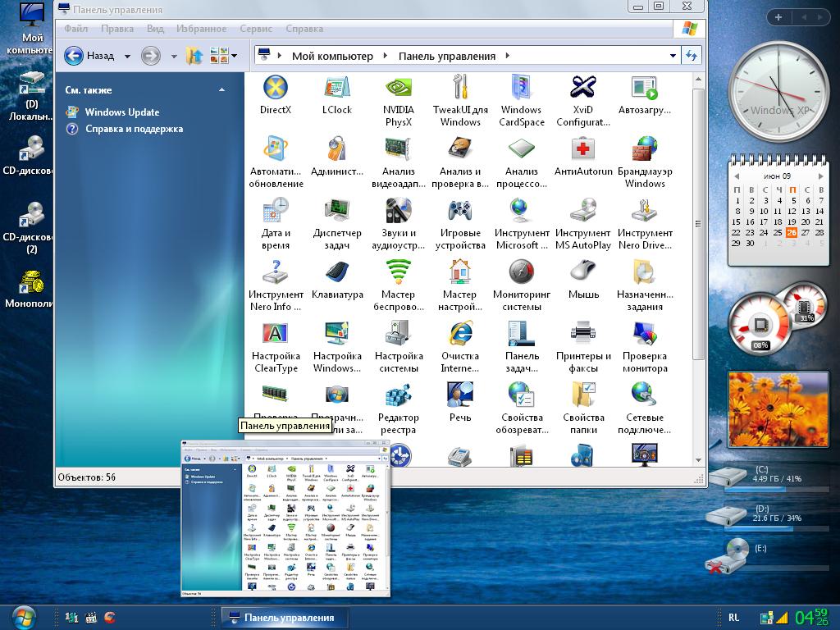Click the window preview thumbnail
This screenshot has height=630, width=840.
(x=285, y=518)
